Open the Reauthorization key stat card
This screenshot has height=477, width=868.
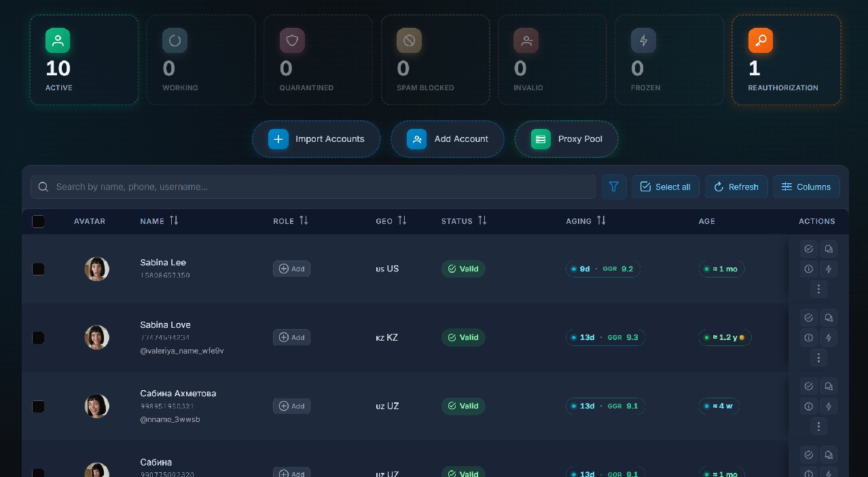[x=786, y=60]
